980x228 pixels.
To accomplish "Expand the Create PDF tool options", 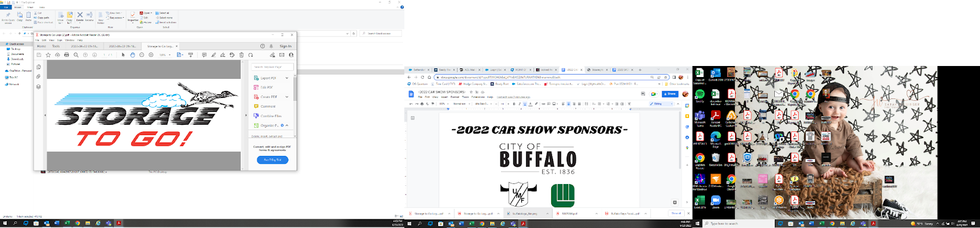I will 287,97.
